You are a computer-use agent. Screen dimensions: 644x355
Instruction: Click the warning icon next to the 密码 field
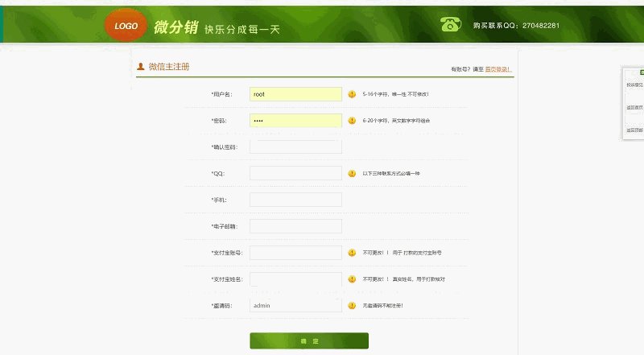352,121
